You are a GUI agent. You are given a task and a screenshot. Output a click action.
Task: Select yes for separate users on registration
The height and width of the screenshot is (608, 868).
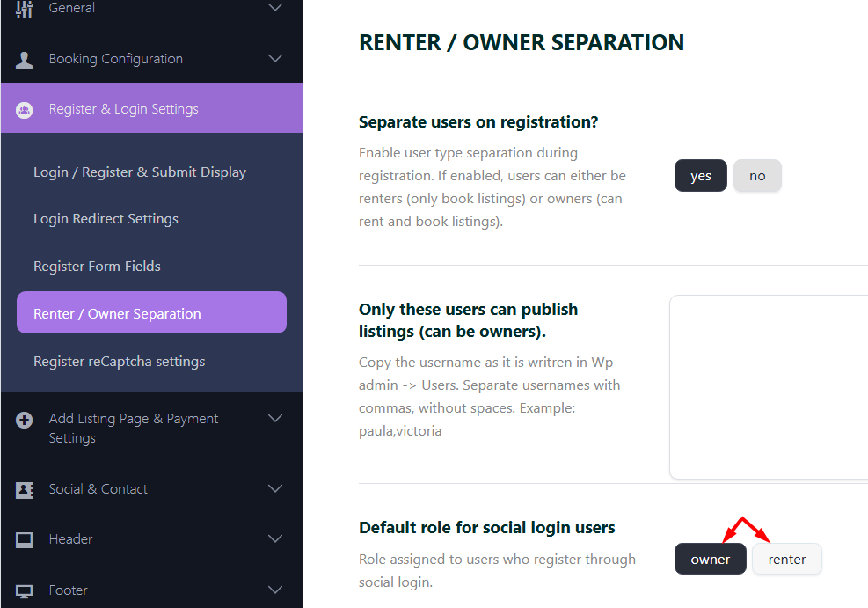point(700,176)
